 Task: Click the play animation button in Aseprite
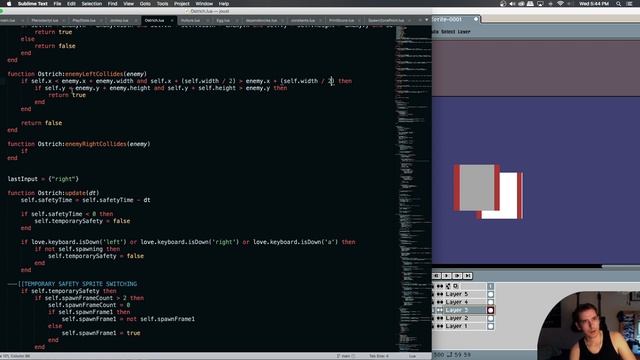point(447,276)
